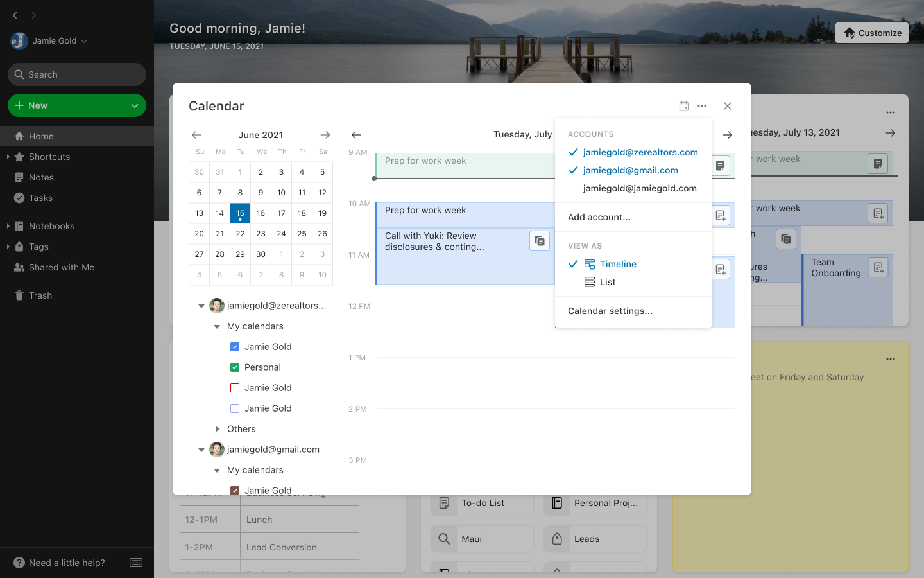
Task: Open the To-do List shortcut
Action: (x=482, y=503)
